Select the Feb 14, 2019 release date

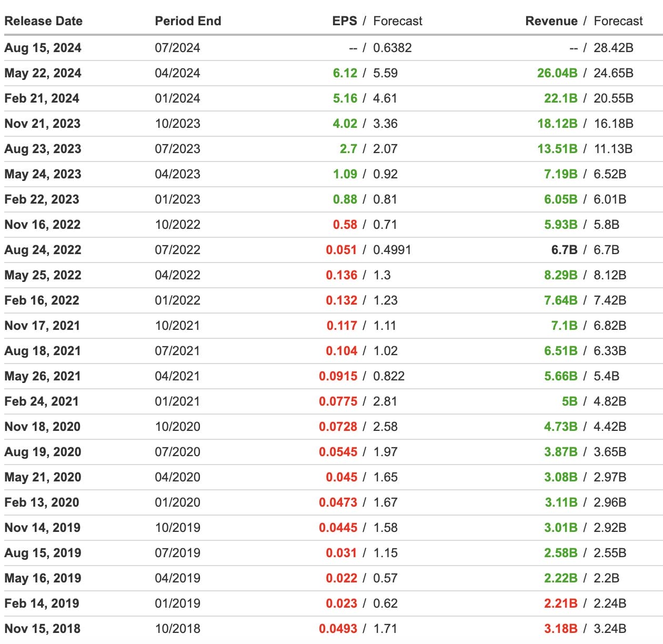tap(42, 603)
